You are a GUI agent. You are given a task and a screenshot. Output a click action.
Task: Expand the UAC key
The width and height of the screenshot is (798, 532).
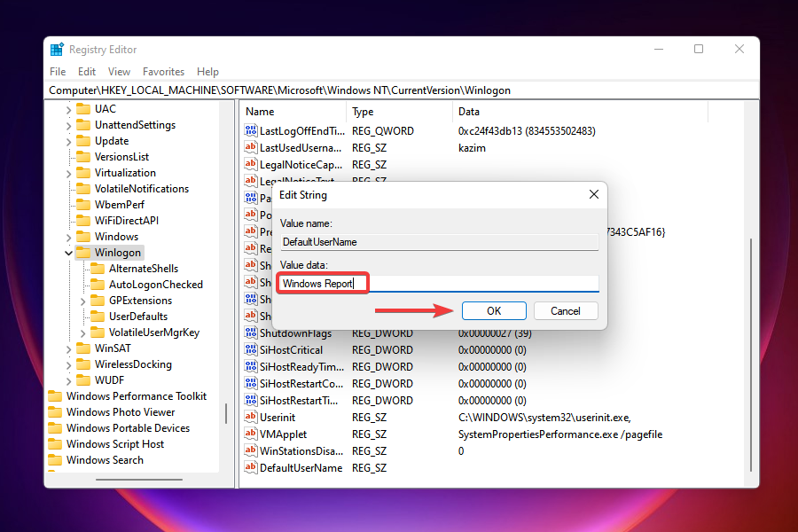click(68, 109)
